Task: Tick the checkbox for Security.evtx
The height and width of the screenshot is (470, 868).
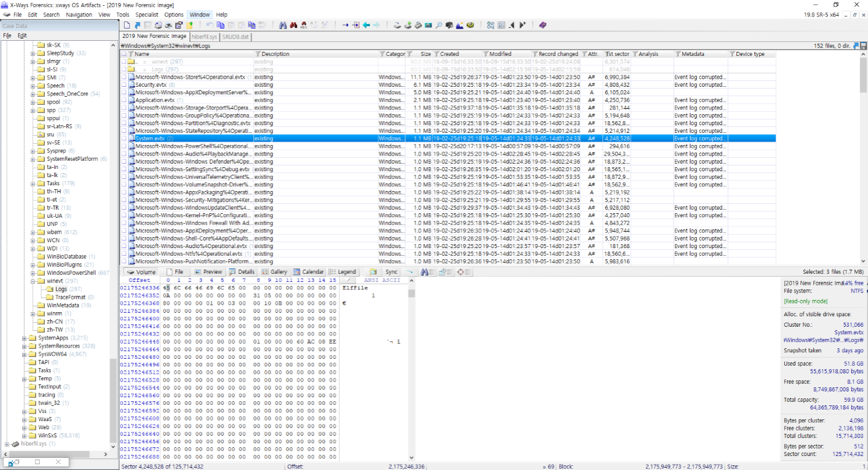Action: 124,84
